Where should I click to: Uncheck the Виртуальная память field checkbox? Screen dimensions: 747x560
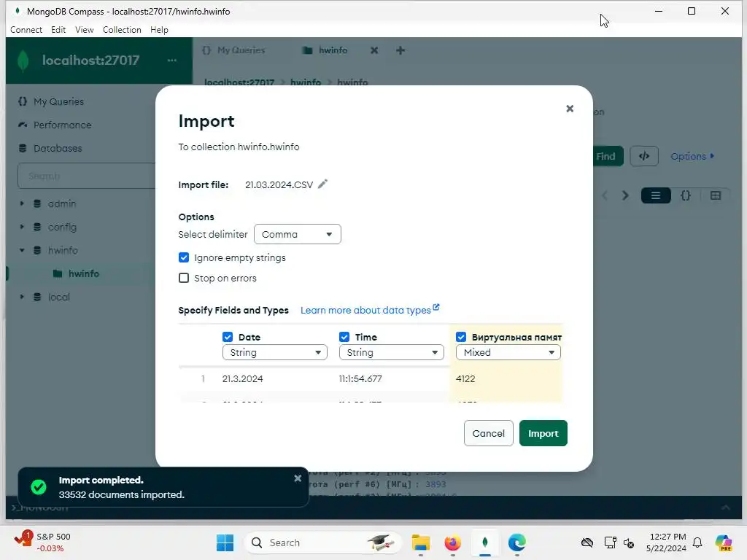pos(461,337)
